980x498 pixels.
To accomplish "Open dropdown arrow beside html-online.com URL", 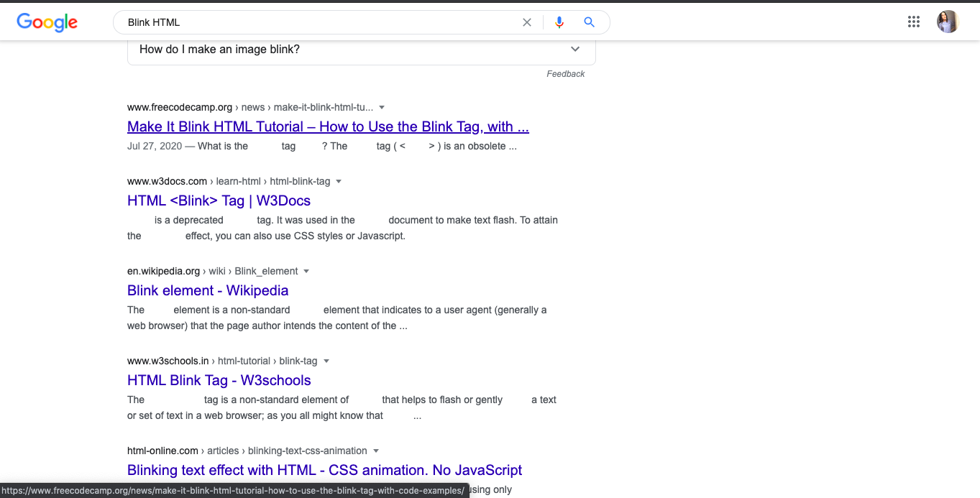I will coord(375,451).
